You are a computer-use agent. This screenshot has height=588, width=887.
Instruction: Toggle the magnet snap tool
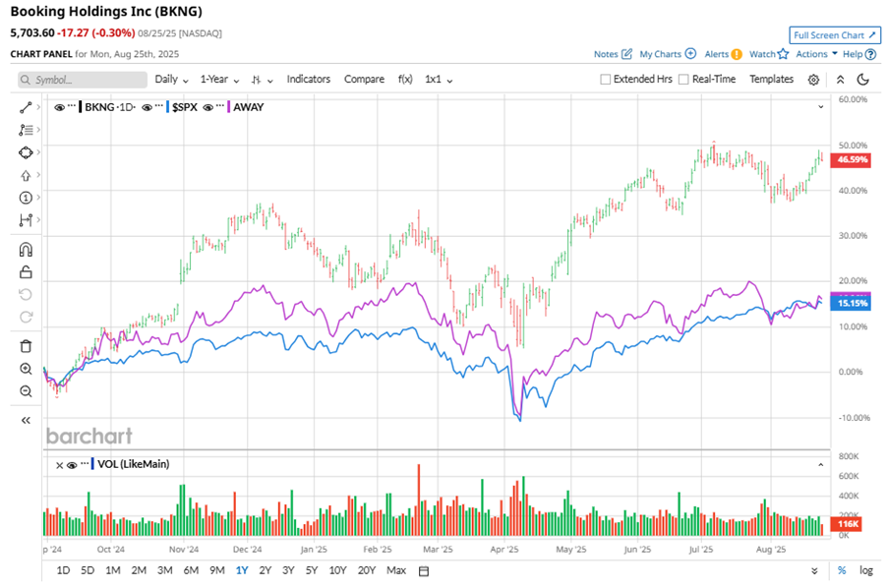click(x=26, y=250)
